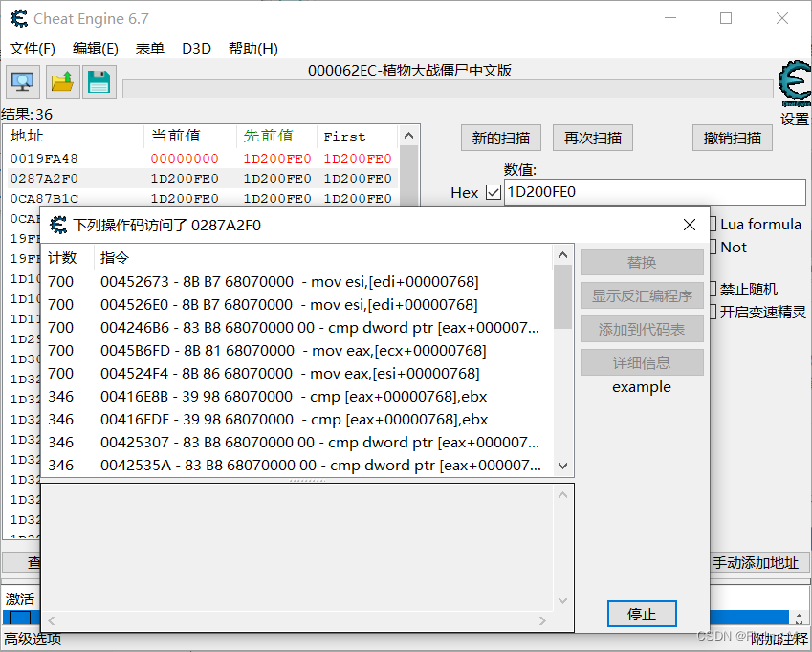
Task: Click the 计数 column header
Action: [68, 258]
